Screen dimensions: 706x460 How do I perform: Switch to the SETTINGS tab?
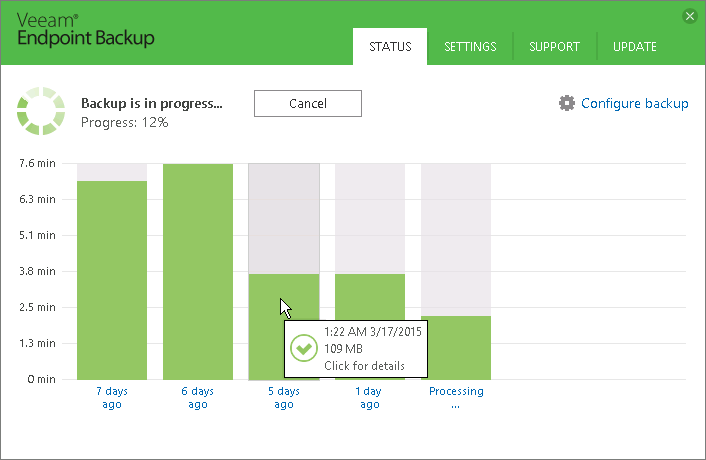click(470, 47)
